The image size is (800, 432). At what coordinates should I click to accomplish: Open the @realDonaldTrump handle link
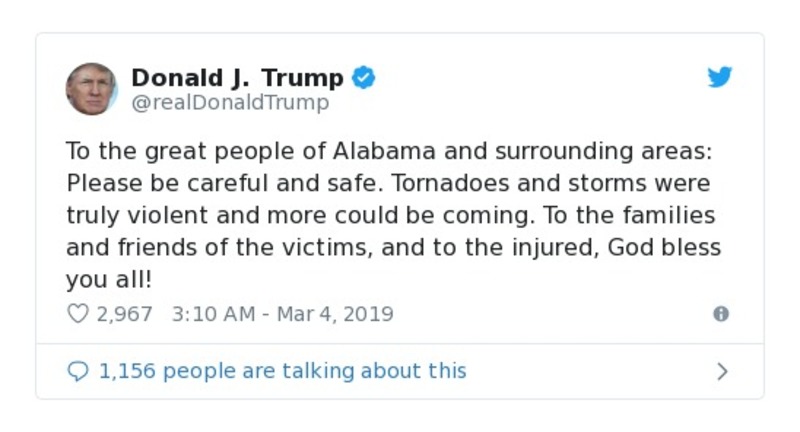point(229,102)
